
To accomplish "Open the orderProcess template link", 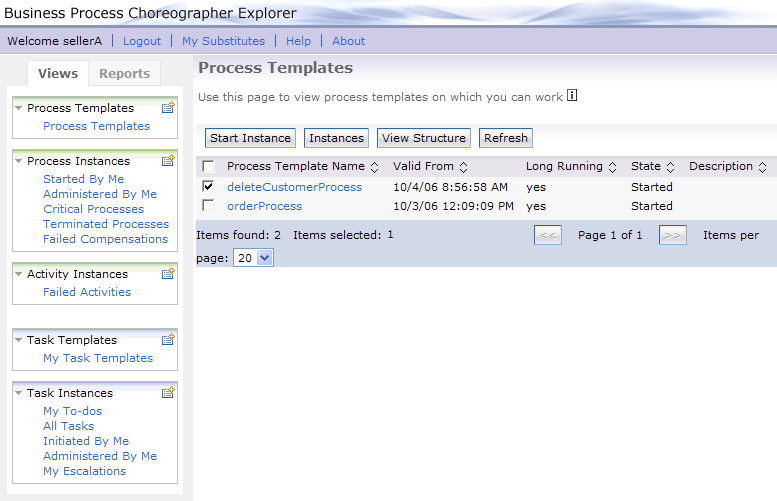I will click(264, 206).
